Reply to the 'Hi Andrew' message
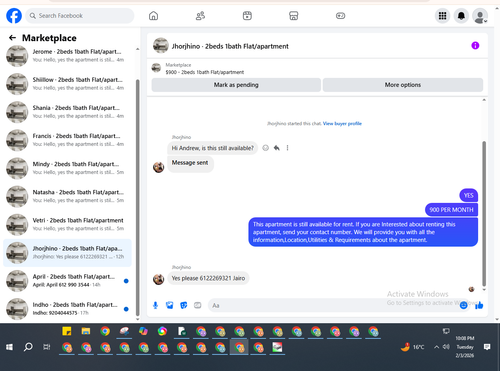 point(277,148)
